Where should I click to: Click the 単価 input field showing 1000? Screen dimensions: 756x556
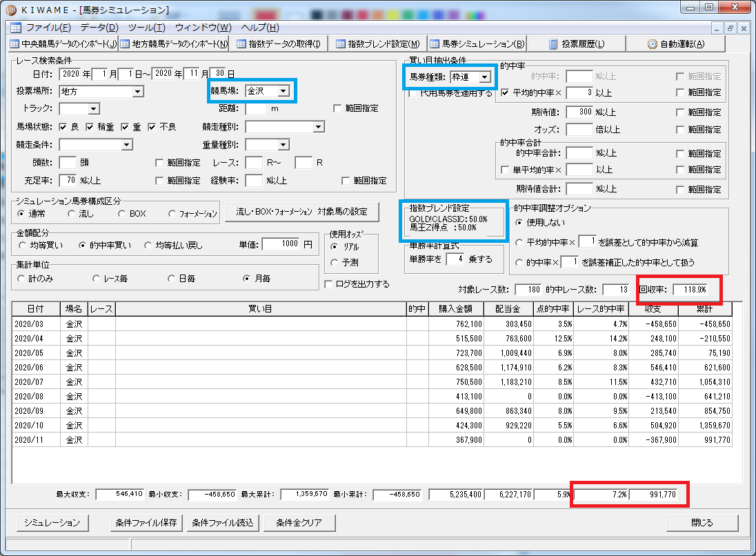click(x=281, y=244)
